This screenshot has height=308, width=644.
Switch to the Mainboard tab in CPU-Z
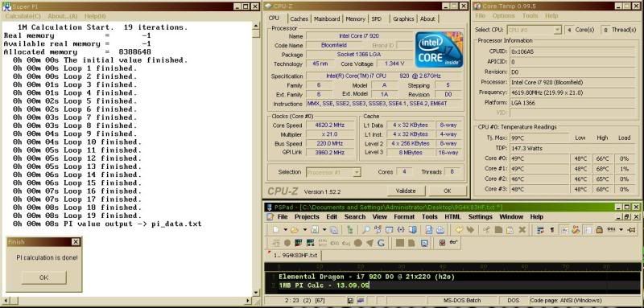click(x=327, y=18)
